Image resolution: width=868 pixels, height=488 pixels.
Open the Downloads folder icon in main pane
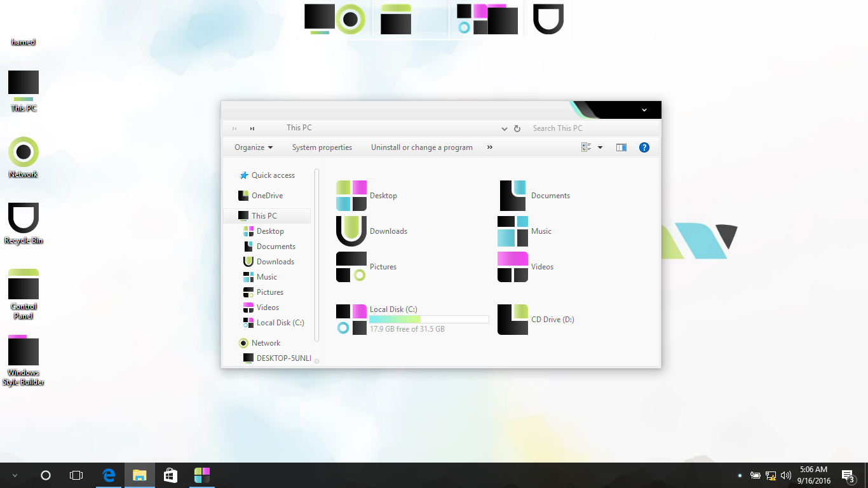[x=351, y=231]
